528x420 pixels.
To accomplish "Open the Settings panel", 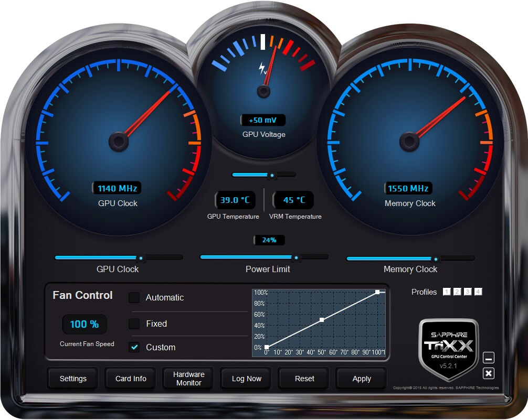I will [x=73, y=379].
